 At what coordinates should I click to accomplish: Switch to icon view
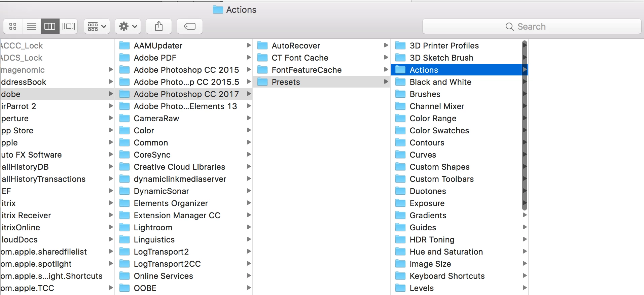point(13,26)
